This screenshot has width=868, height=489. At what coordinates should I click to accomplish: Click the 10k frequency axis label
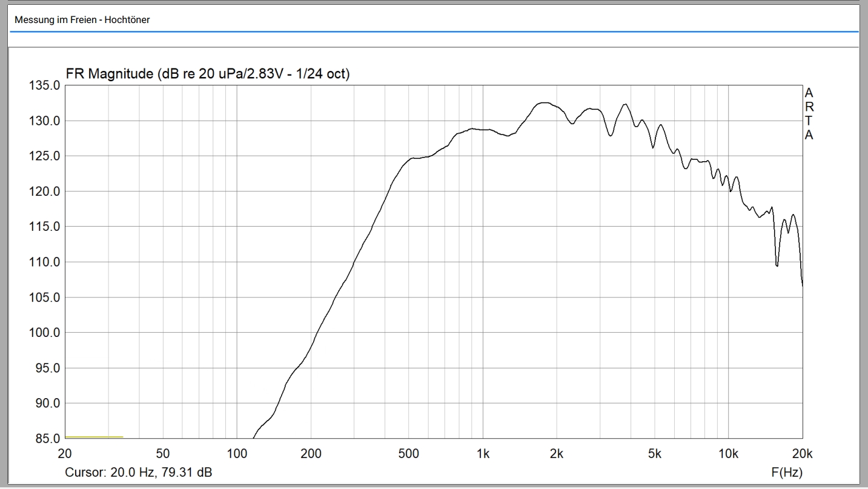[x=728, y=455]
